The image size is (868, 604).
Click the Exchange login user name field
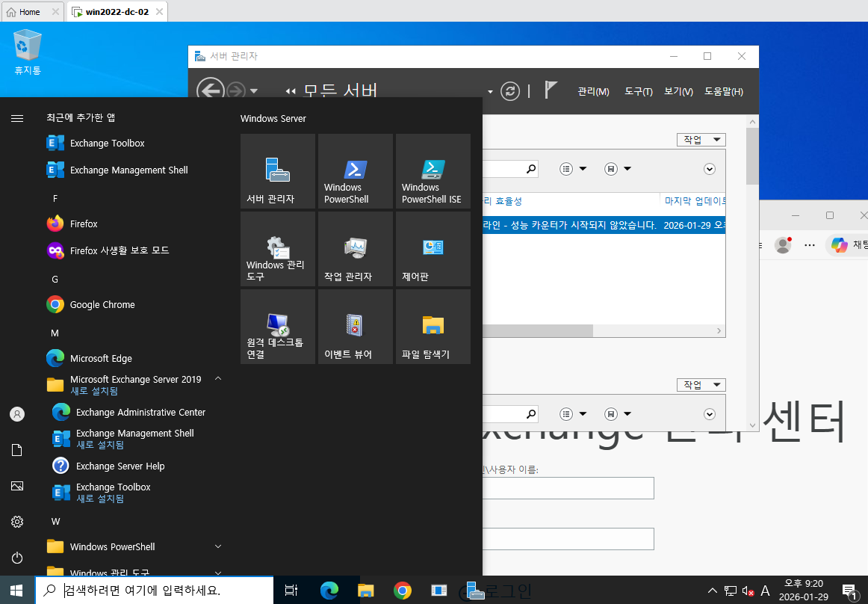tap(568, 488)
